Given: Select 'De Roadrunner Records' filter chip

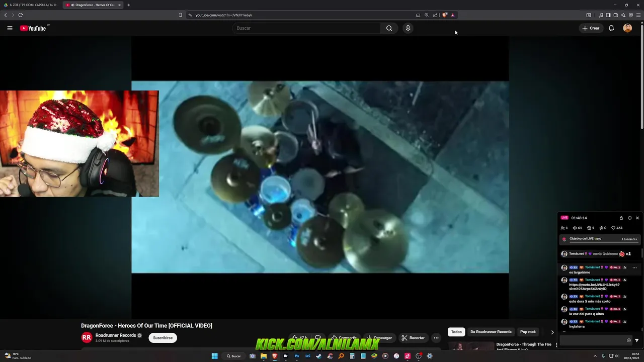Looking at the screenshot, I should pos(491,332).
